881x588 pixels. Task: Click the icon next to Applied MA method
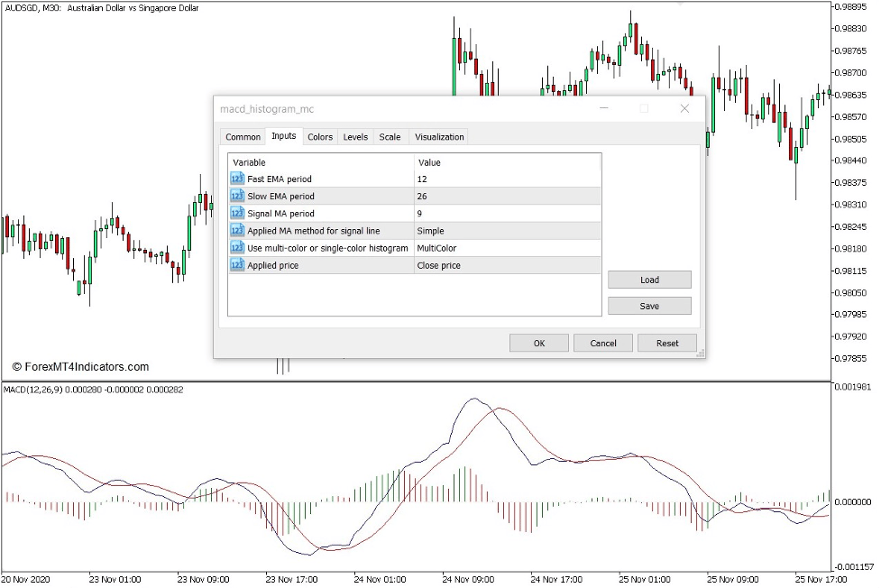237,230
